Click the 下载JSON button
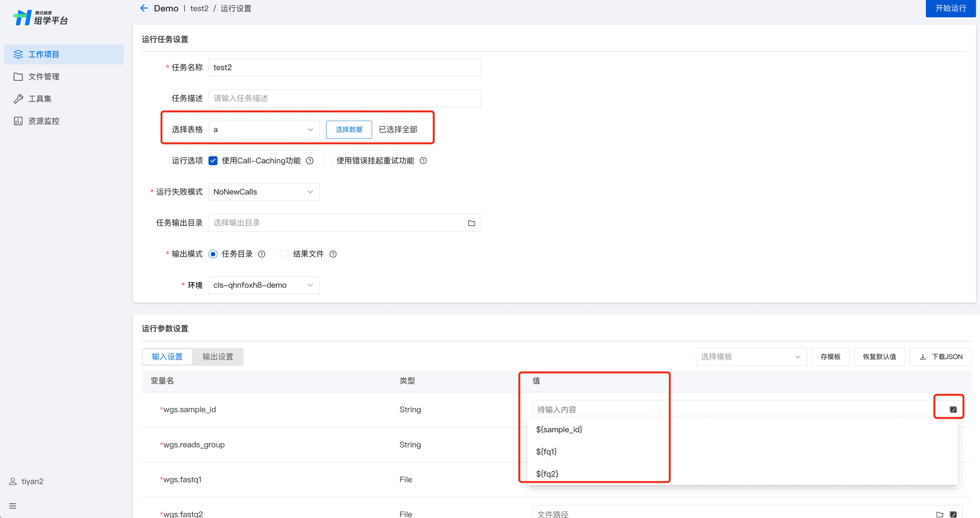 tap(940, 357)
